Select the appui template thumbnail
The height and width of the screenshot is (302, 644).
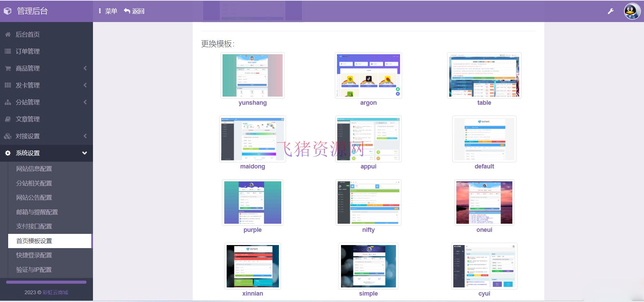point(368,139)
